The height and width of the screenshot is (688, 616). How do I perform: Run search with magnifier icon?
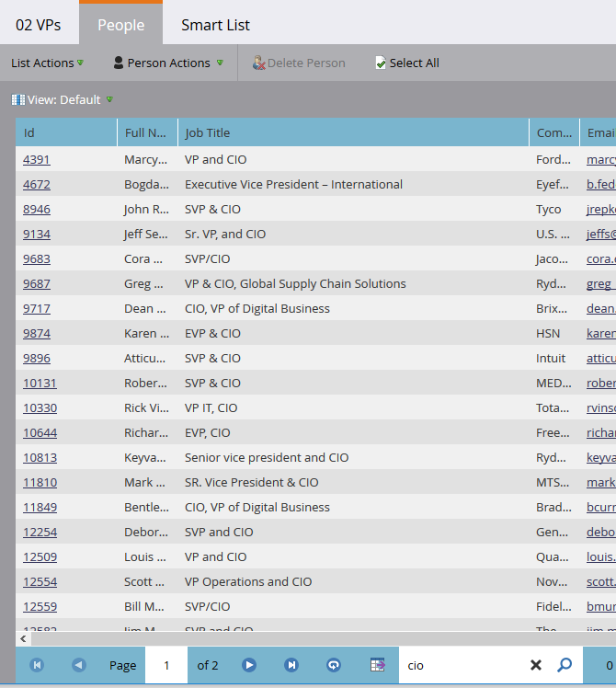point(565,665)
